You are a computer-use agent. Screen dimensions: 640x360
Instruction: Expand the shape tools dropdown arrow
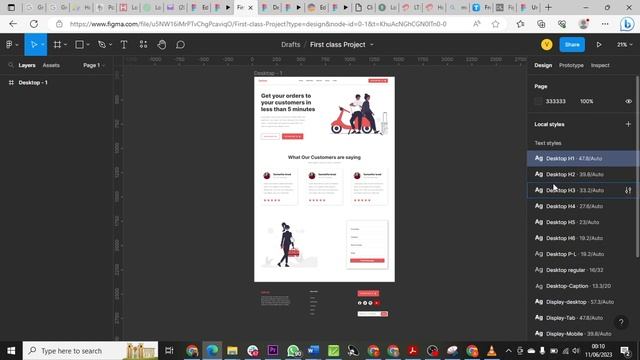coord(88,45)
